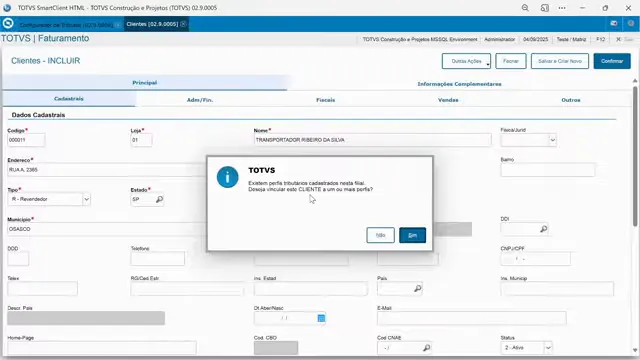Click the date 04/09/2025 in status bar
This screenshot has height=360, width=640.
click(536, 40)
